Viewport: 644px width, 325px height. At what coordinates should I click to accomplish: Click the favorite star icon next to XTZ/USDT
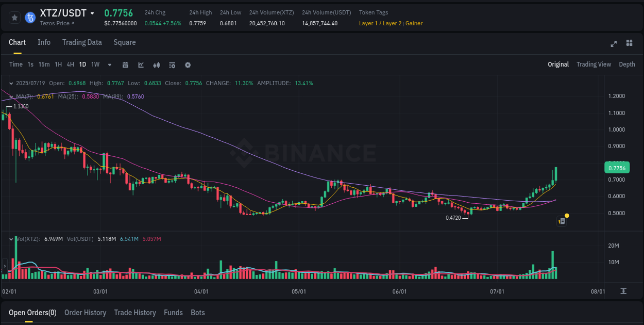pos(14,17)
